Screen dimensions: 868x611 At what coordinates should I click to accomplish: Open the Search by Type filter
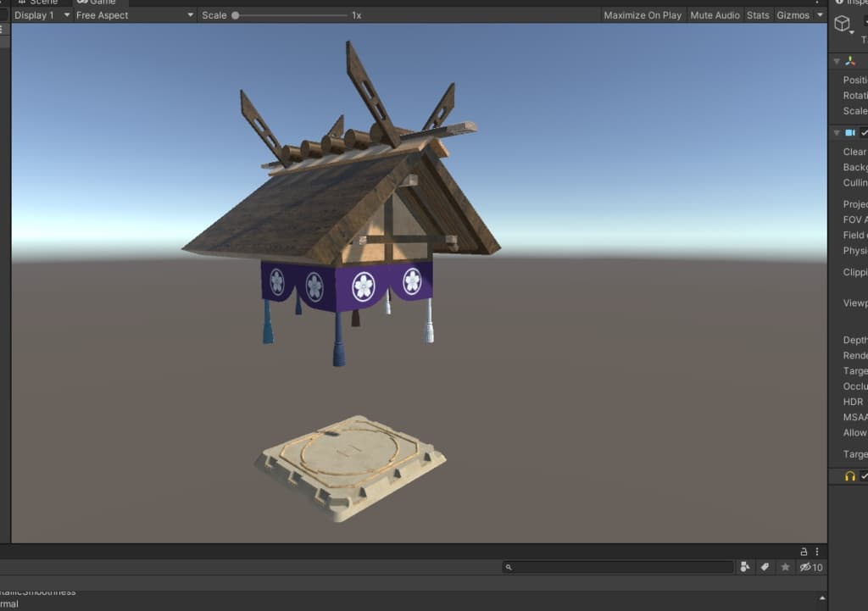point(745,567)
